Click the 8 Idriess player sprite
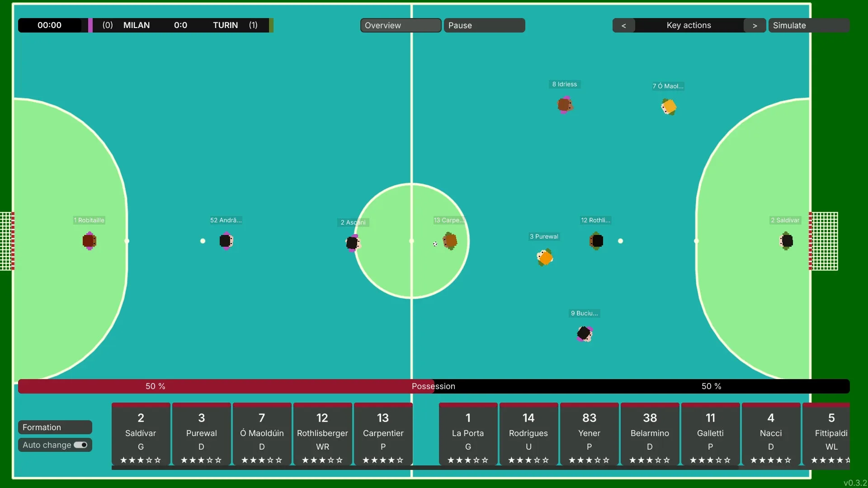Viewport: 868px width, 488px height. click(x=564, y=105)
